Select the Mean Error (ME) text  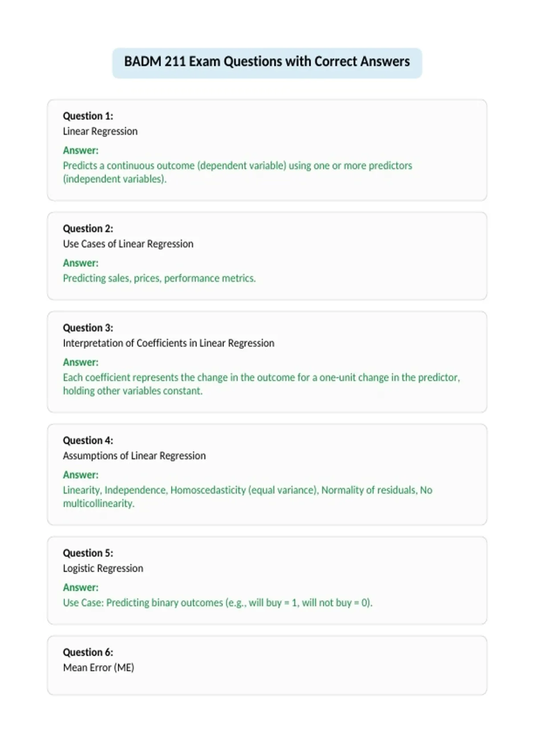pos(98,668)
